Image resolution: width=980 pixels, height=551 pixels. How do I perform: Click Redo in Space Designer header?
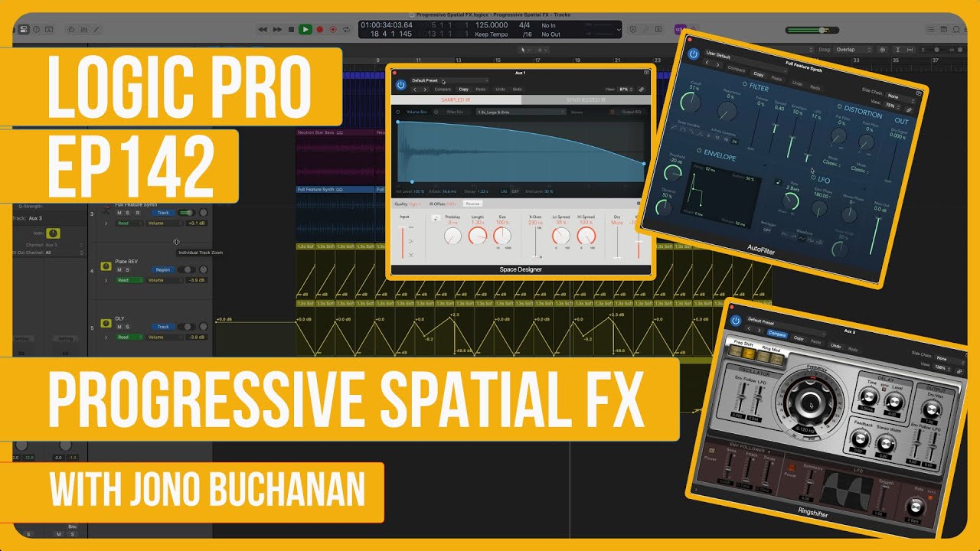(x=517, y=90)
